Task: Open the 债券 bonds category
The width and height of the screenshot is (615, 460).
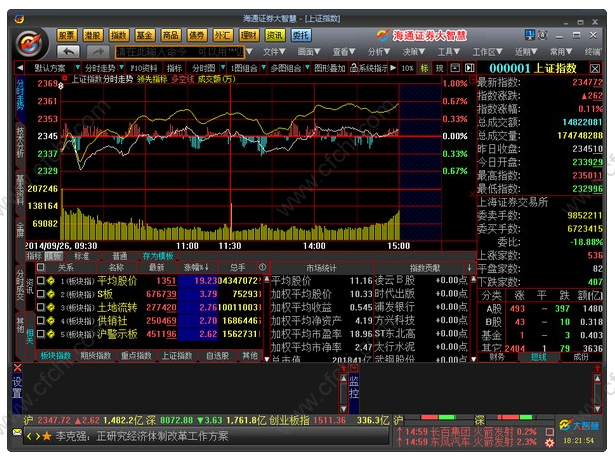Action: click(x=197, y=36)
